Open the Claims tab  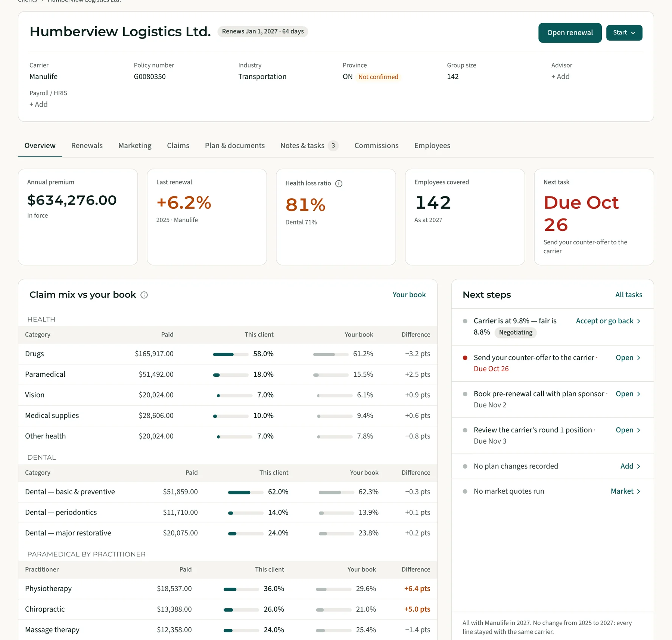(178, 146)
